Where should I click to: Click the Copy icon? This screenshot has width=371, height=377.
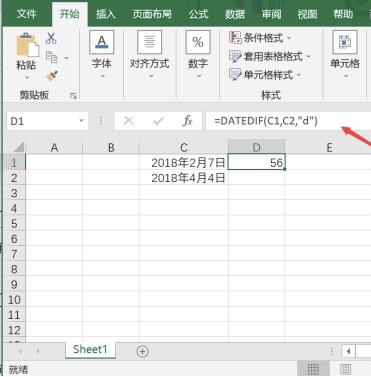pyautogui.click(x=52, y=57)
